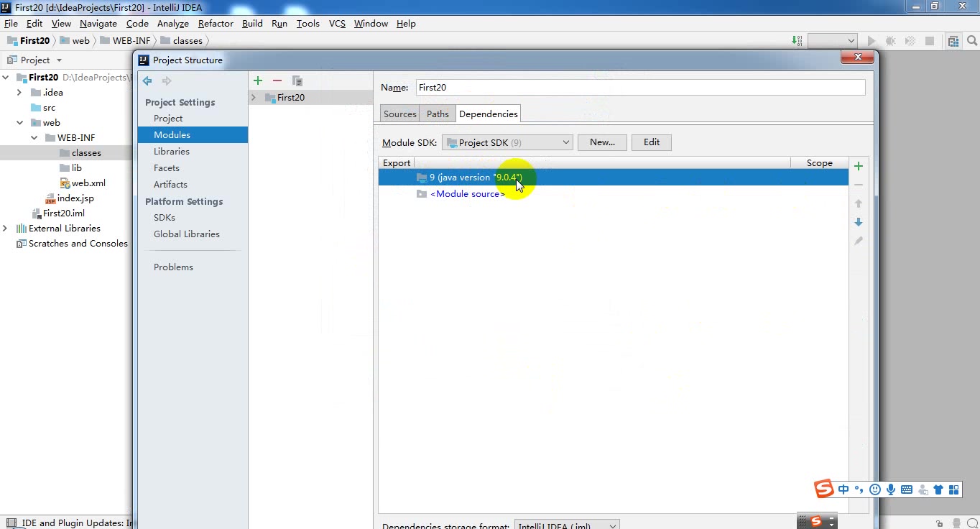This screenshot has height=529, width=980.
Task: Collapse the First20 project root
Action: pos(5,78)
